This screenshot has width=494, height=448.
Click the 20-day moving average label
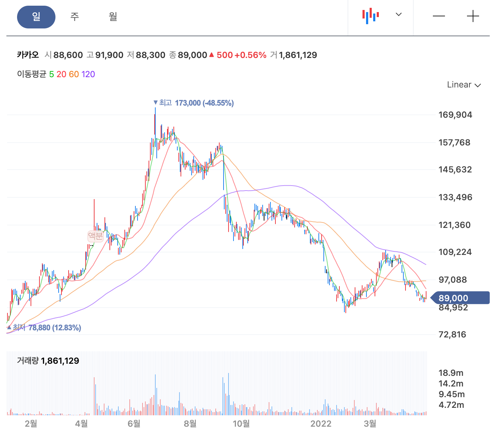[61, 74]
